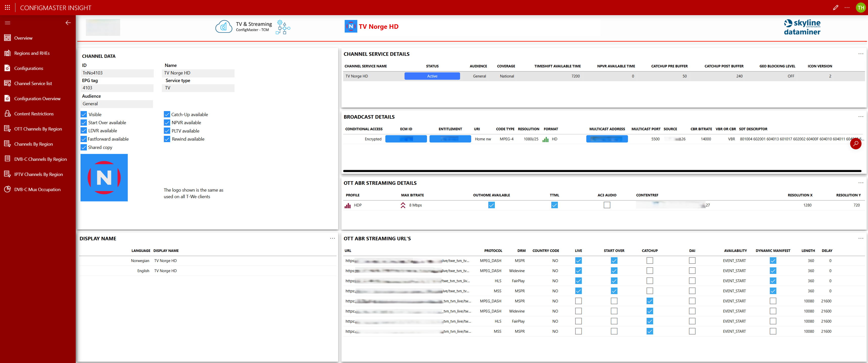Open OTT ABR Streaming URL's options menu
Screen dimensions: 868x363
tap(861, 238)
